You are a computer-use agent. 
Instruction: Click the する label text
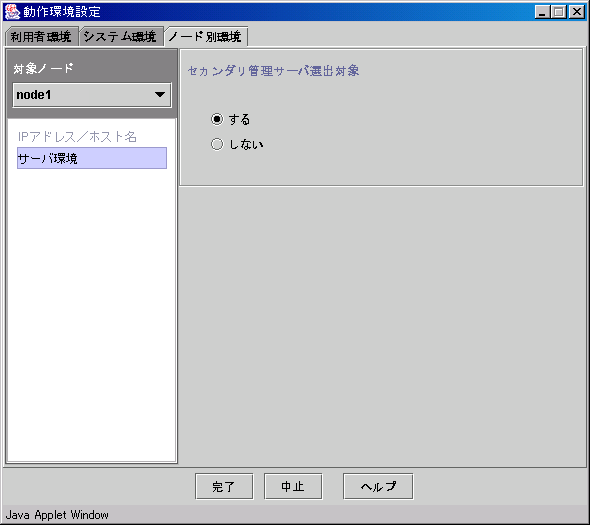(x=239, y=119)
